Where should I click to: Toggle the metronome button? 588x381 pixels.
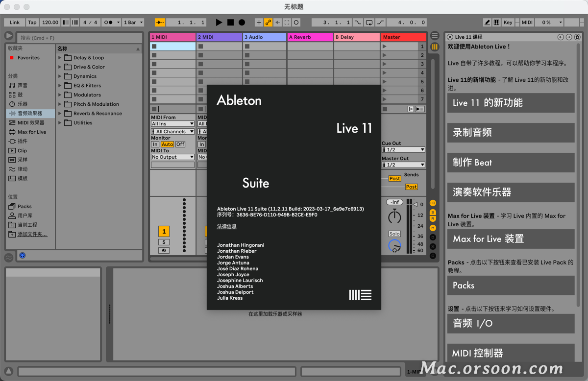(x=108, y=23)
